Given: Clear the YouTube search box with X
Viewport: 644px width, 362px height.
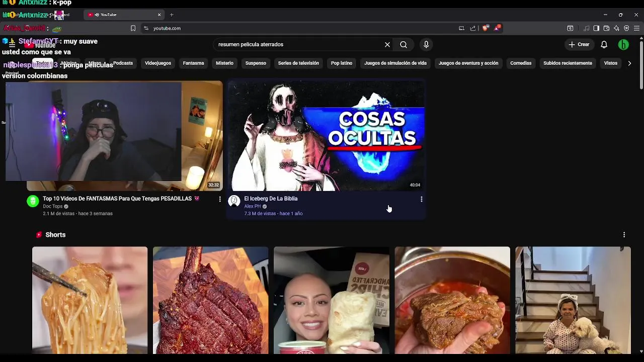Looking at the screenshot, I should tap(387, 45).
